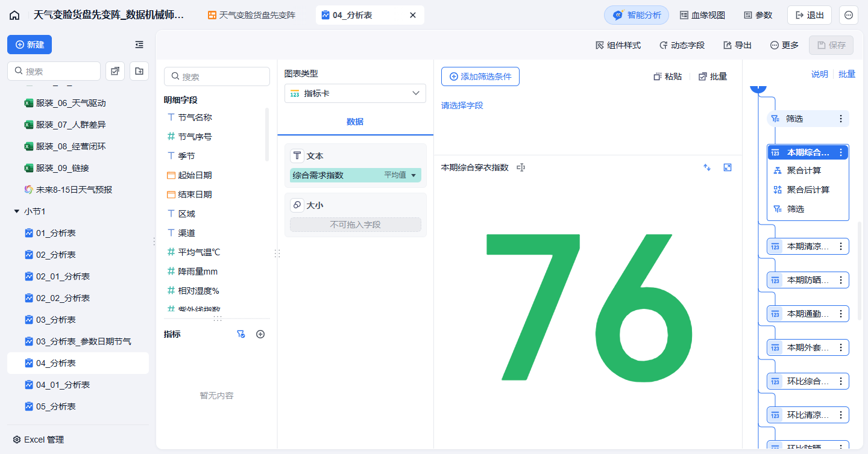Open the 聚合后计算 step item
The image size is (868, 454).
(808, 190)
